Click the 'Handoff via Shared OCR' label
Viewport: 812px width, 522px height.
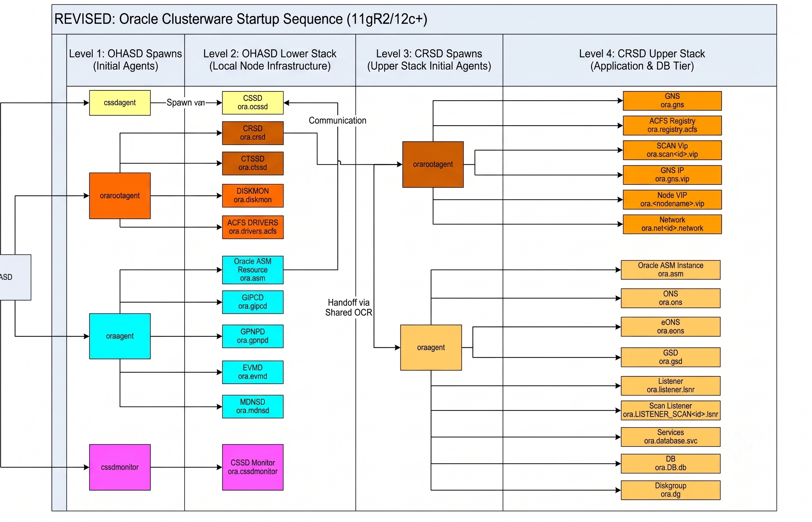pos(349,307)
